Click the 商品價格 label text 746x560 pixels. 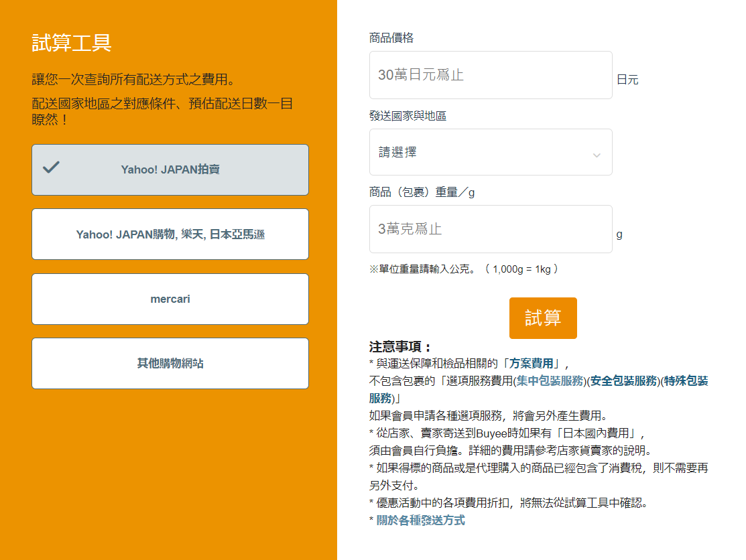pos(391,38)
